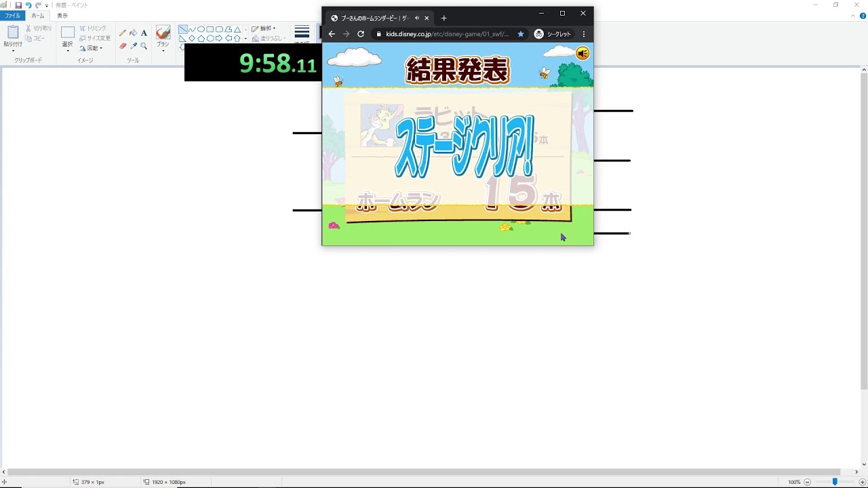The image size is (868, 488).
Task: Go forward in Chrome
Action: tap(346, 34)
